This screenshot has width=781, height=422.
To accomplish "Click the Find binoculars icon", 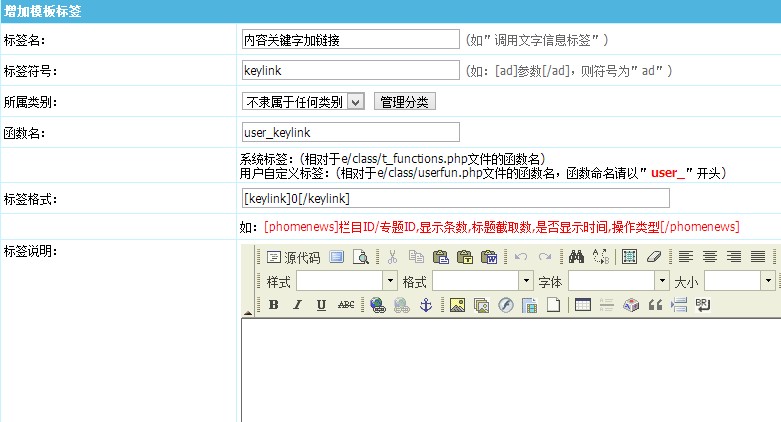I will click(x=575, y=257).
